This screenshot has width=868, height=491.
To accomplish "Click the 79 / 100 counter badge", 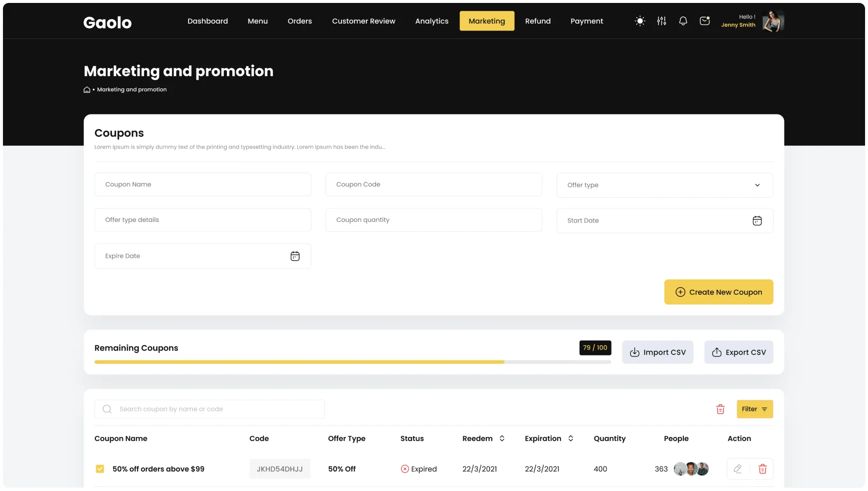I will pos(595,348).
